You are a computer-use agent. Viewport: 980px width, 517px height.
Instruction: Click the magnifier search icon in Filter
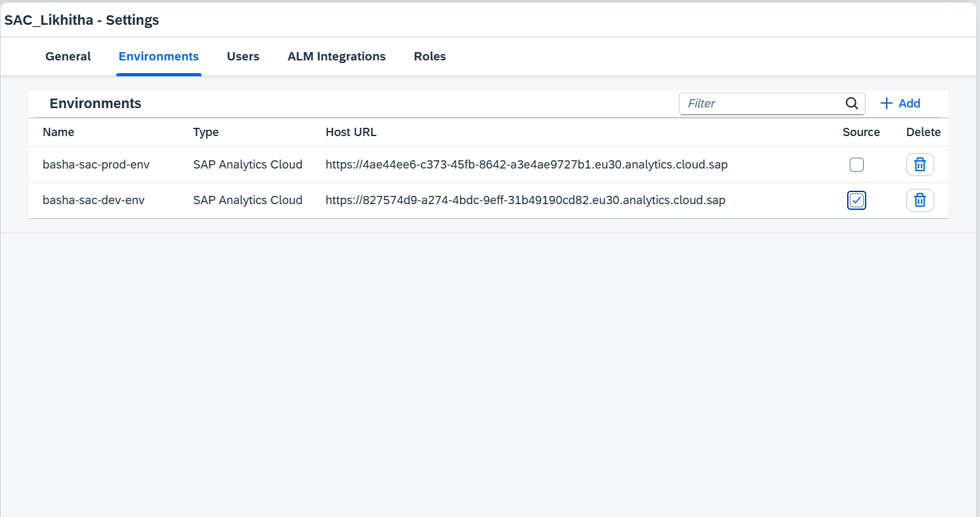pyautogui.click(x=852, y=104)
